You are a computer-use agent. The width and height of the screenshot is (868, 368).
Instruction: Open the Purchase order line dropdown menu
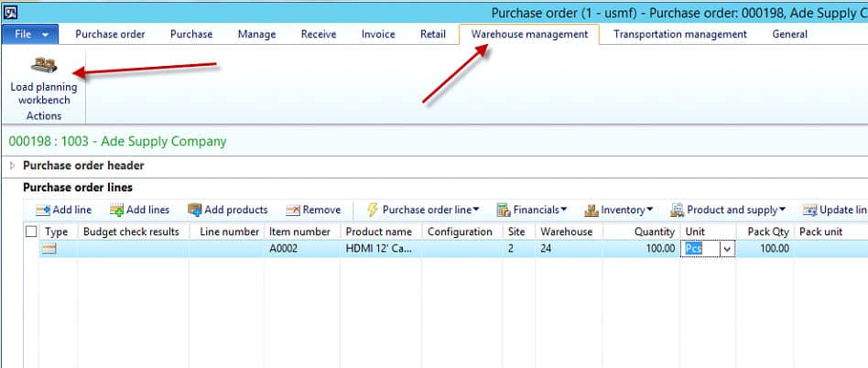tap(476, 210)
